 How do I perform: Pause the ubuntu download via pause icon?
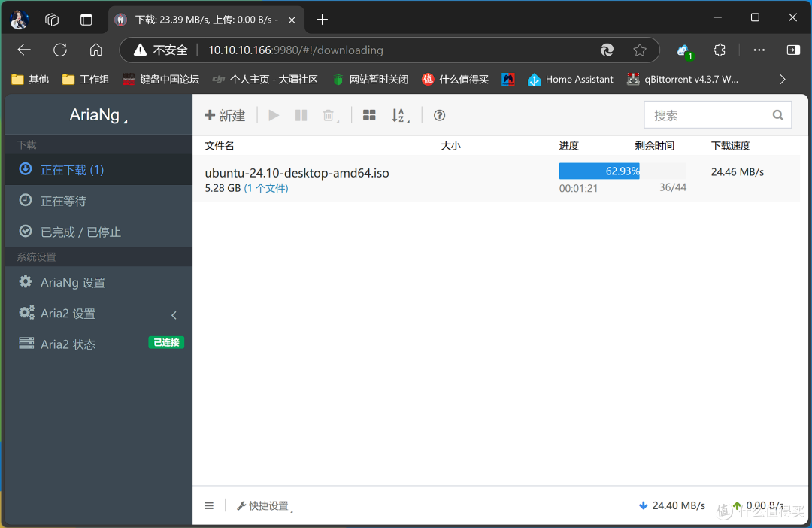(301, 114)
